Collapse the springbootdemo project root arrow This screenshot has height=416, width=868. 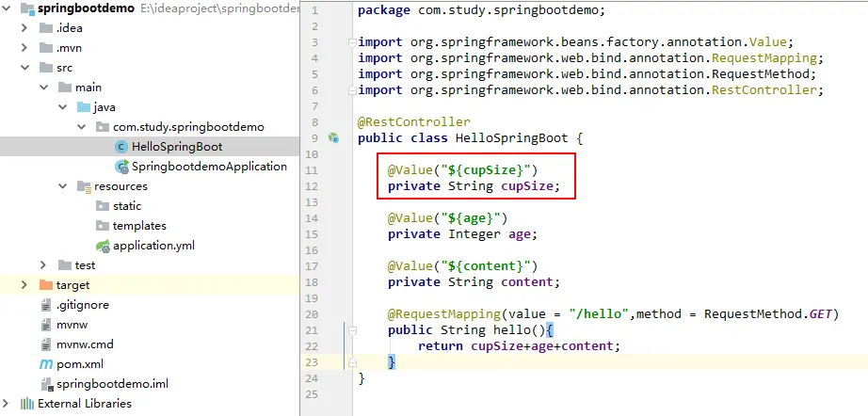7,8
